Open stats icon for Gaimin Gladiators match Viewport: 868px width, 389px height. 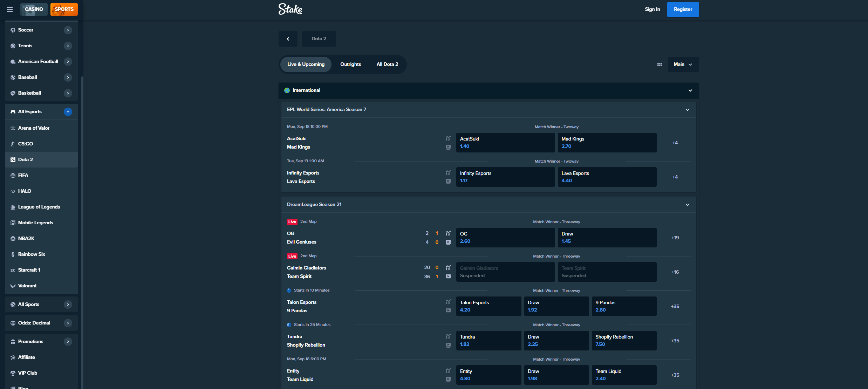click(448, 268)
